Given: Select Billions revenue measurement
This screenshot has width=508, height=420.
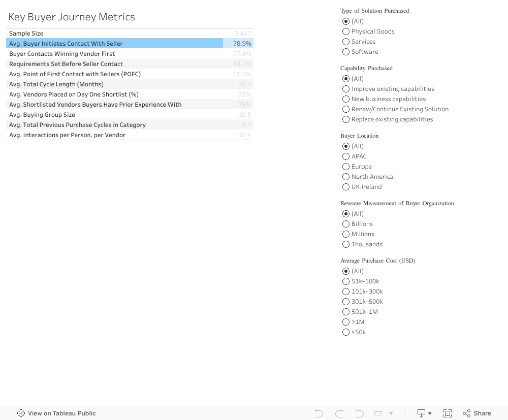Looking at the screenshot, I should point(345,224).
